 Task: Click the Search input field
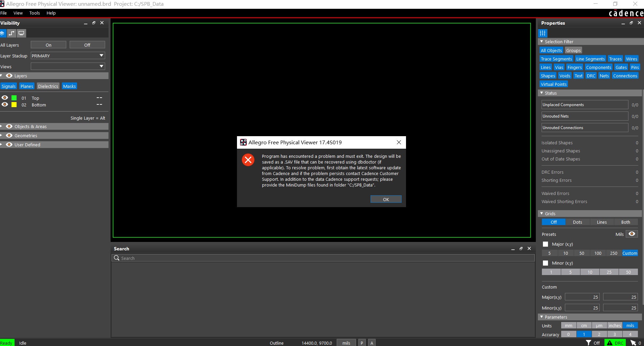(323, 258)
